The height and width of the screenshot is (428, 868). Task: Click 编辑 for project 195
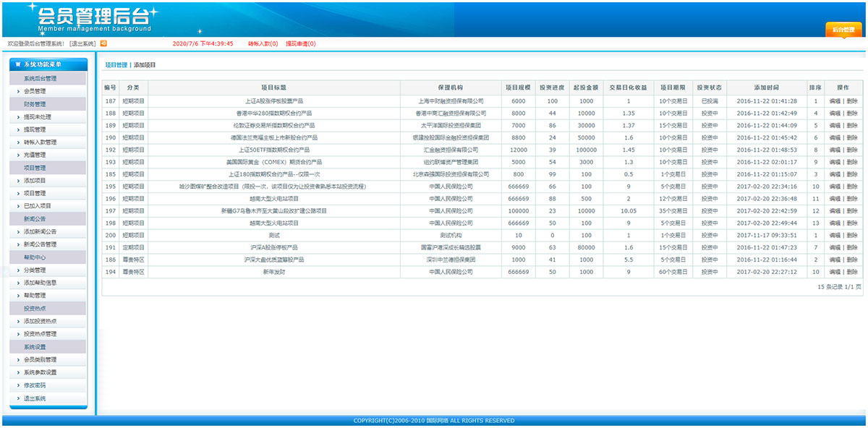[x=835, y=187]
